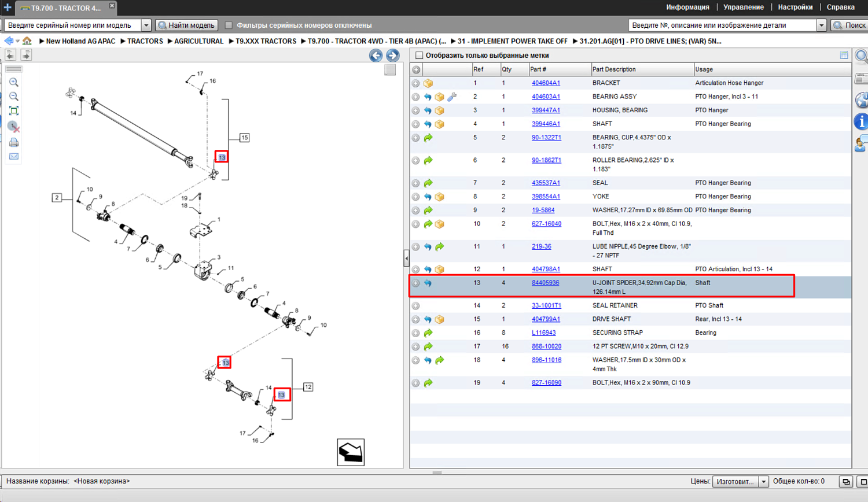Open the serial number or model dropdown
868x502 pixels.
pyautogui.click(x=146, y=25)
